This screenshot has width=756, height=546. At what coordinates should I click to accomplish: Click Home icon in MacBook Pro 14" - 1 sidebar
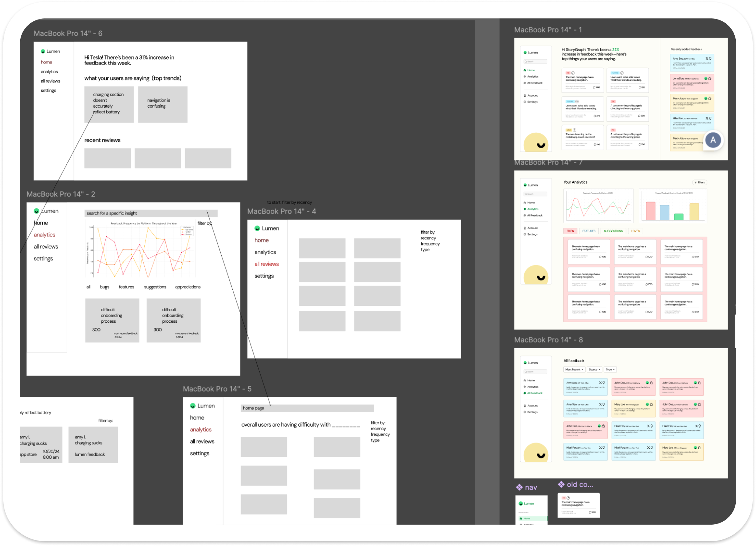point(525,70)
